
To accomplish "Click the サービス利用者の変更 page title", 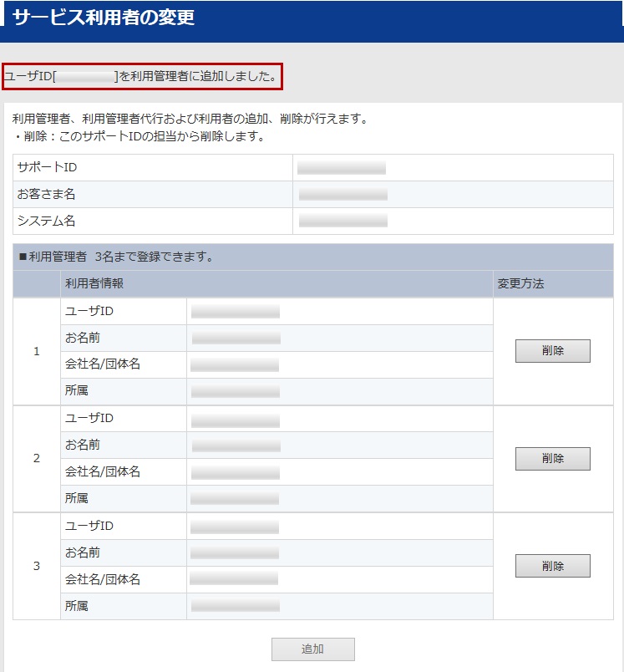I will [x=104, y=18].
